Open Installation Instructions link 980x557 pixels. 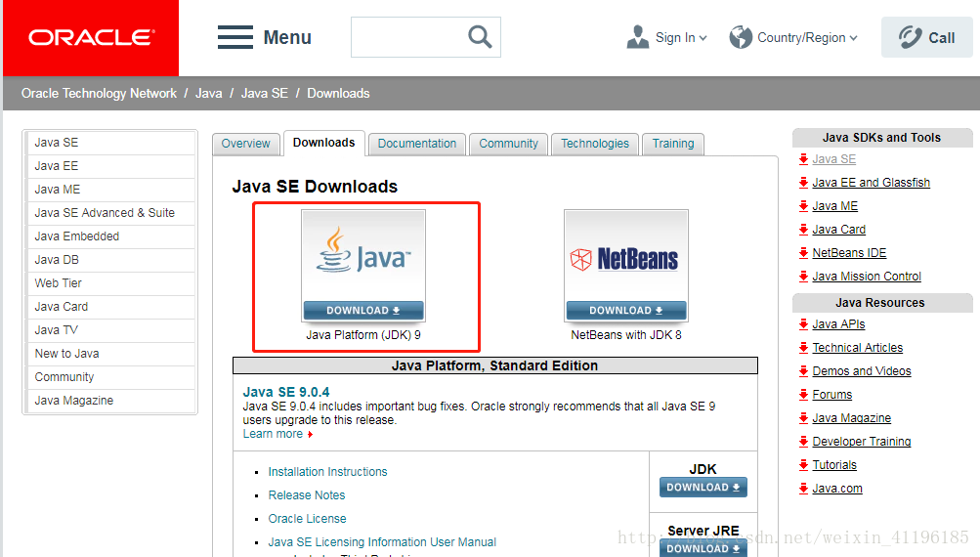click(x=327, y=472)
